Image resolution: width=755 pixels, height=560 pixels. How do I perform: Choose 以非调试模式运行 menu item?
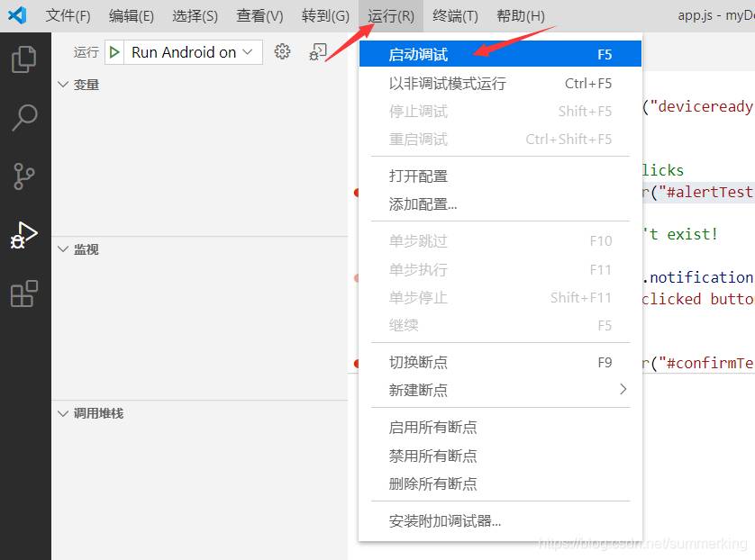(x=500, y=83)
